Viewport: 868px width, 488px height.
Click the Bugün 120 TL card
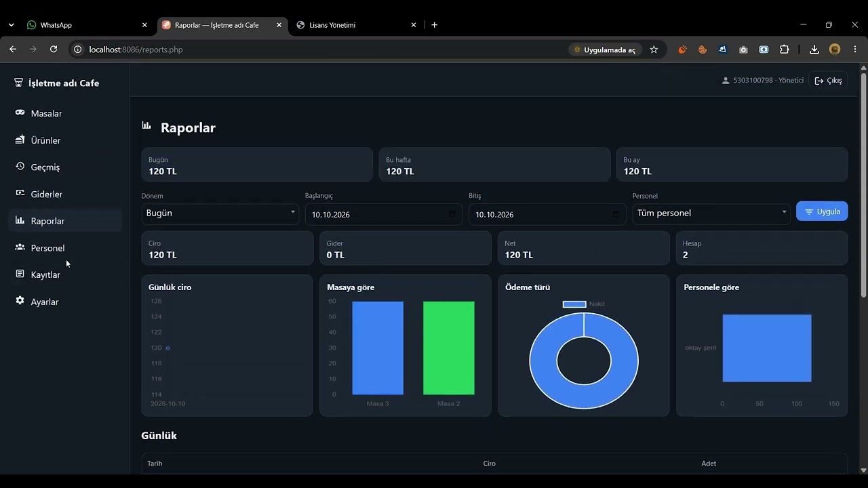tap(257, 165)
